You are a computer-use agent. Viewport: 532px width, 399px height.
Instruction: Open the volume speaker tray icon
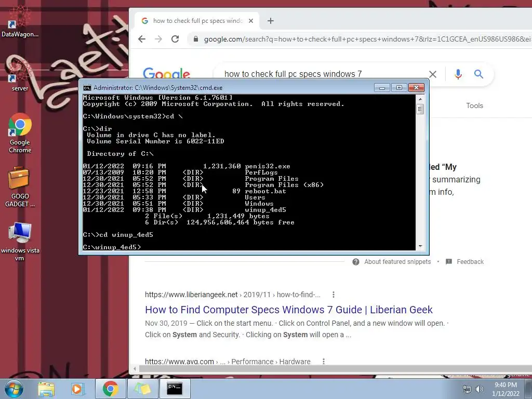pyautogui.click(x=480, y=389)
